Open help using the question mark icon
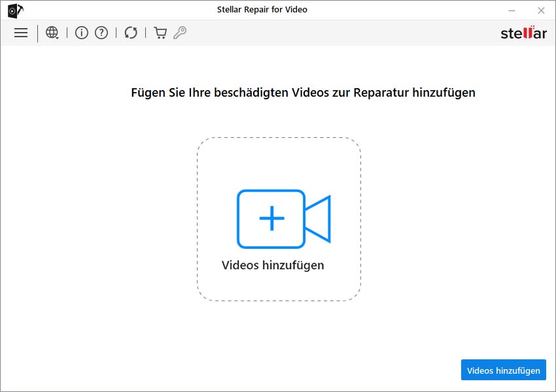This screenshot has width=556, height=392. point(101,33)
